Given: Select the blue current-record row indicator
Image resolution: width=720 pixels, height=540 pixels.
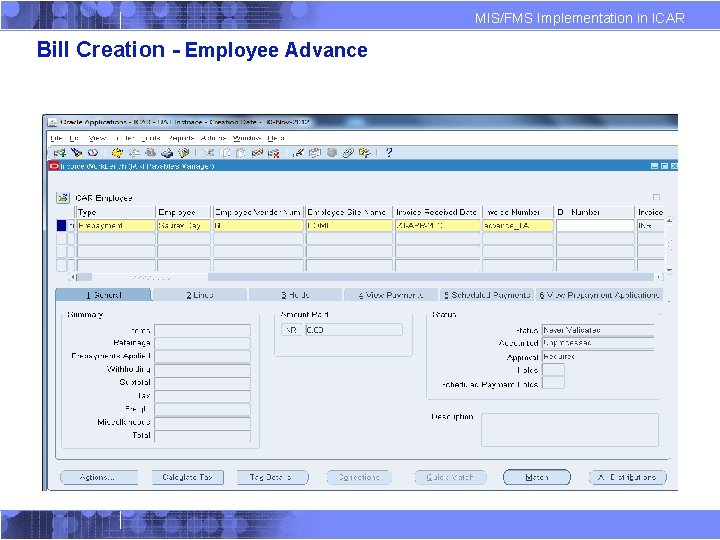Looking at the screenshot, I should click(x=62, y=225).
